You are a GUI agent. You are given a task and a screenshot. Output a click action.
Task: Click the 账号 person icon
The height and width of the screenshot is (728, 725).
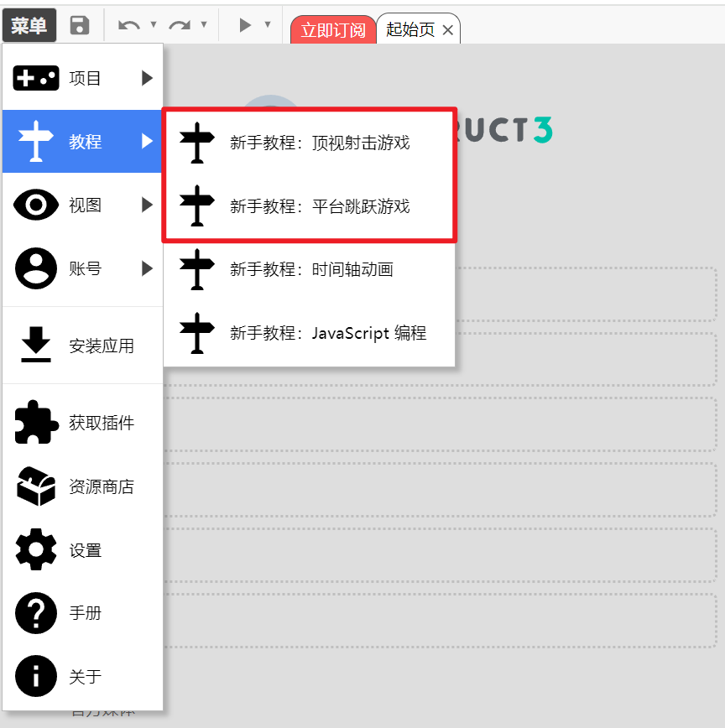pyautogui.click(x=35, y=268)
